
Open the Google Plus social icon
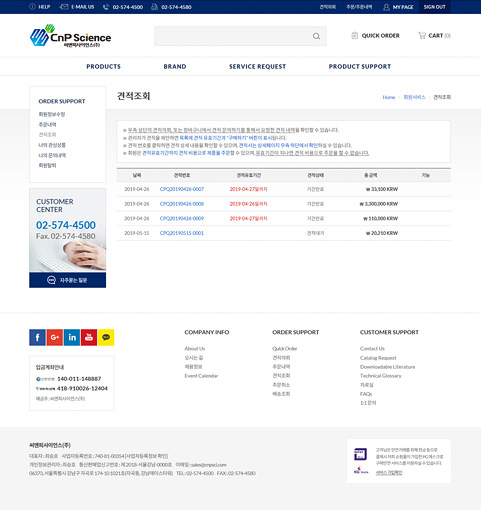coord(55,337)
